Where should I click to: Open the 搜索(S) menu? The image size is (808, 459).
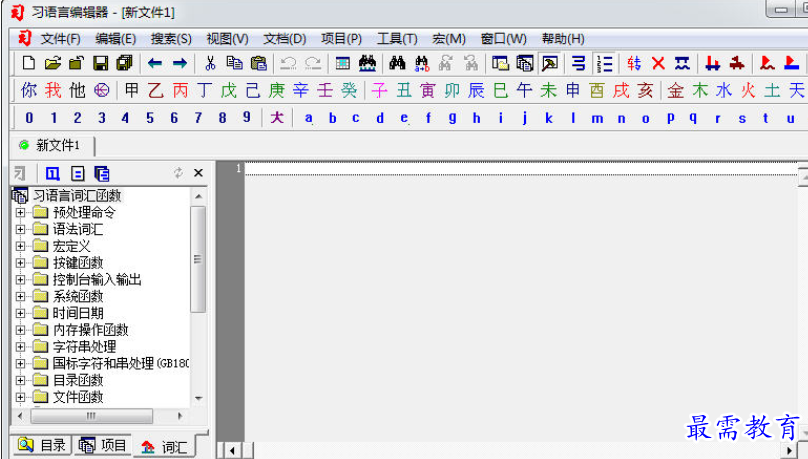pyautogui.click(x=171, y=39)
